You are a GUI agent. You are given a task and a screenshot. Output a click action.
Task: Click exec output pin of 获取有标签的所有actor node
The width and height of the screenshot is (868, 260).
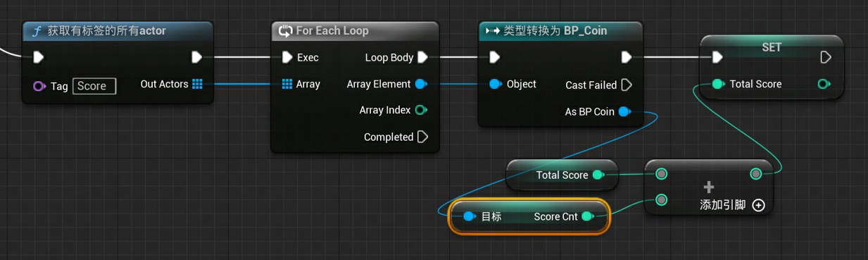197,57
